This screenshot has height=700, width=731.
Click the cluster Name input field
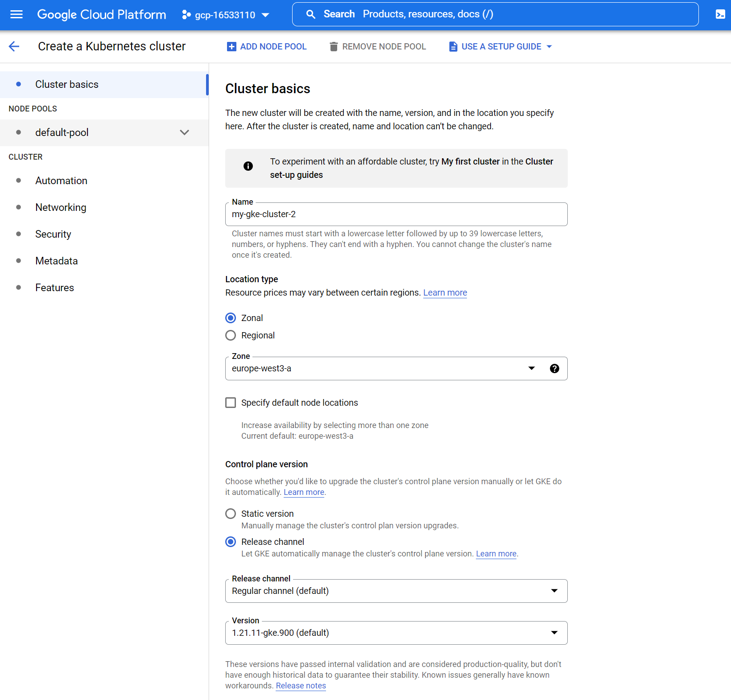pyautogui.click(x=396, y=214)
